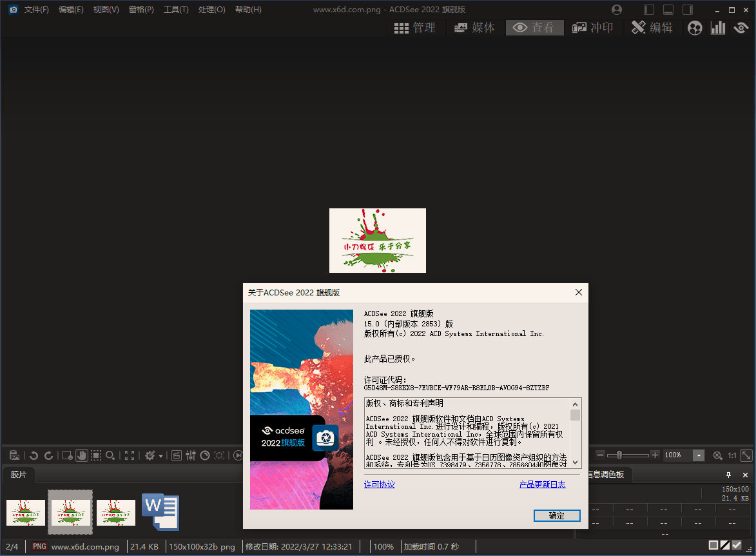
Task: Open the 工具(T) menu
Action: point(176,9)
